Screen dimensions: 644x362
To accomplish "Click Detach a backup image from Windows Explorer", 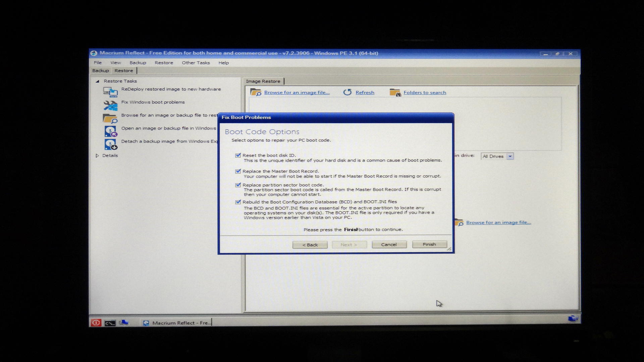I will click(169, 141).
